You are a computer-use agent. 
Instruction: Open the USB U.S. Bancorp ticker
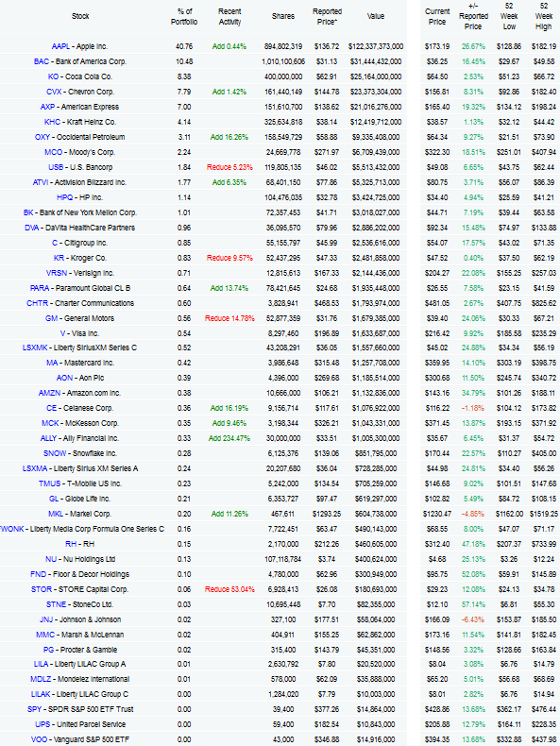tap(56, 167)
